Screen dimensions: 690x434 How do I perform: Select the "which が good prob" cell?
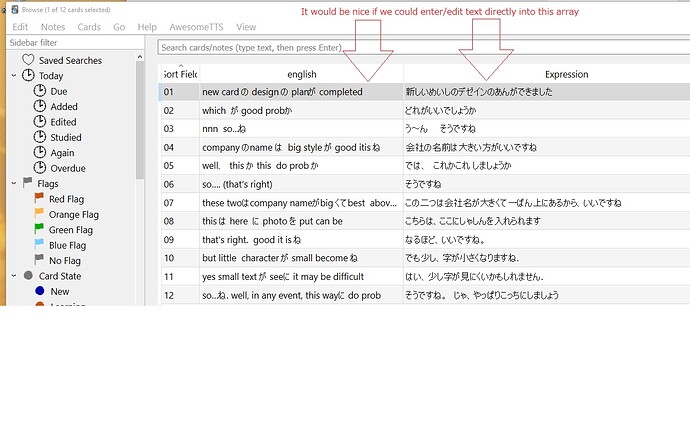(x=301, y=110)
